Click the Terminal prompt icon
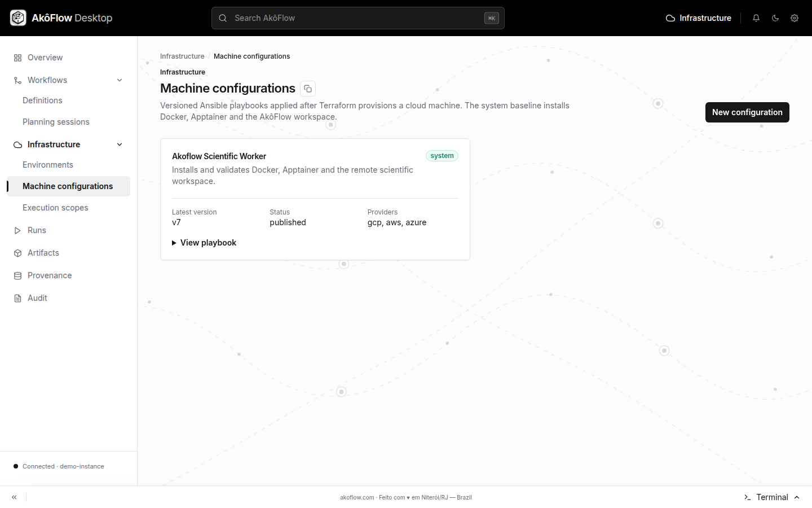The width and height of the screenshot is (812, 508). pos(747,497)
